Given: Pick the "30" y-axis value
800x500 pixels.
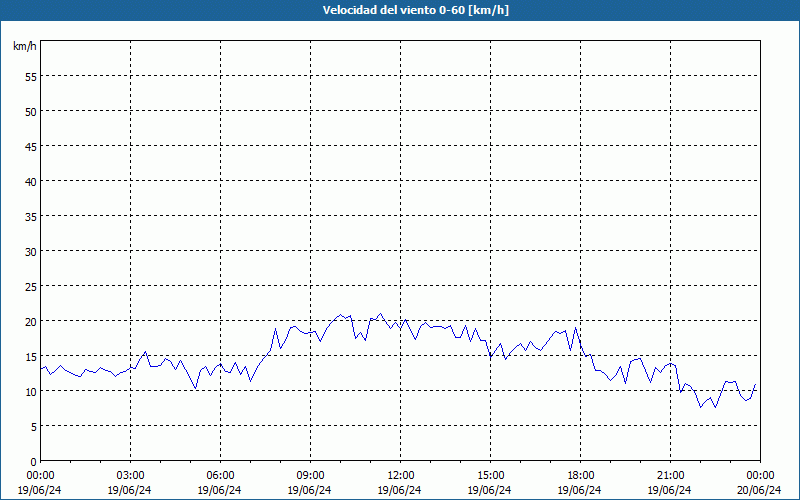Looking at the screenshot, I should pyautogui.click(x=31, y=252).
